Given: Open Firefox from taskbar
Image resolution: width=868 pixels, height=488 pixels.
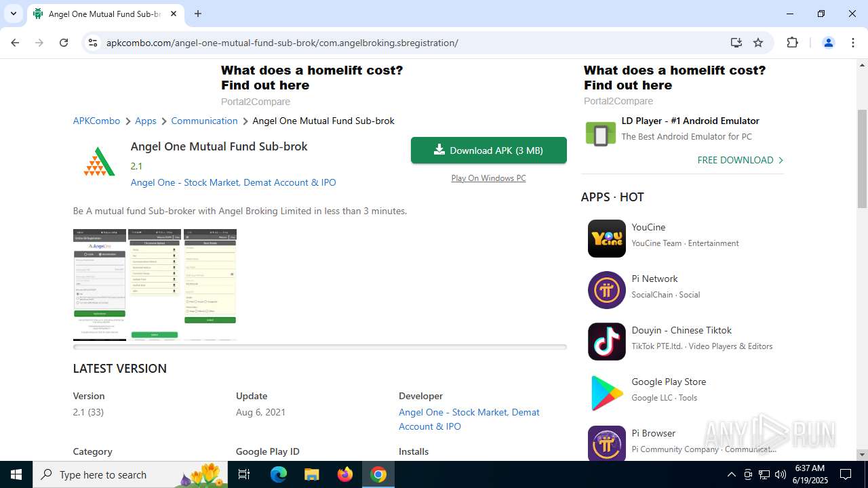Looking at the screenshot, I should coord(345,474).
